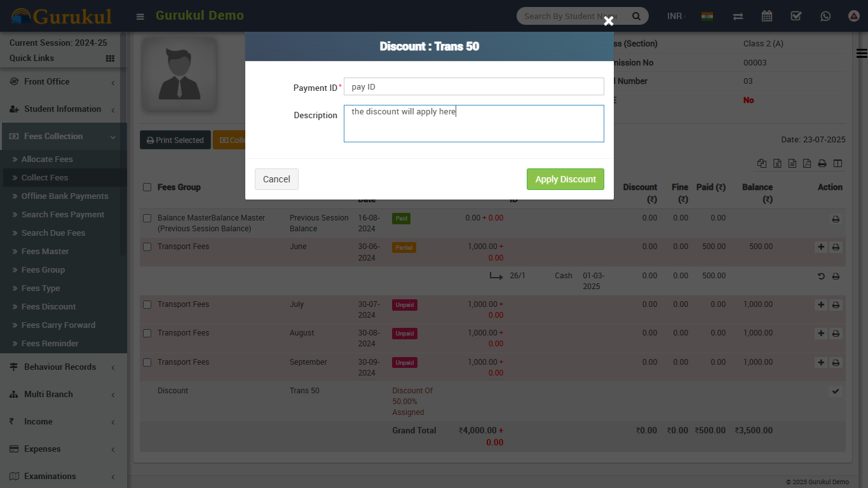Click Cancel in discount dialog
This screenshot has width=868, height=488.
click(276, 179)
